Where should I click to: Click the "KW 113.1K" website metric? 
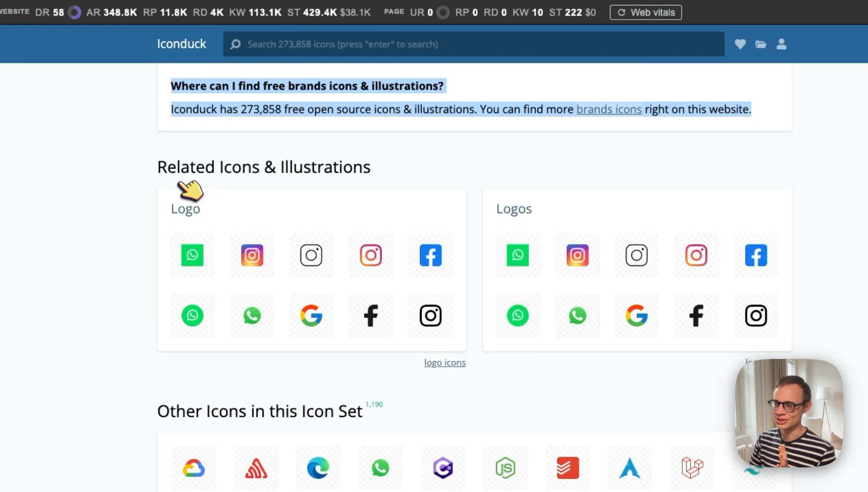pyautogui.click(x=255, y=12)
